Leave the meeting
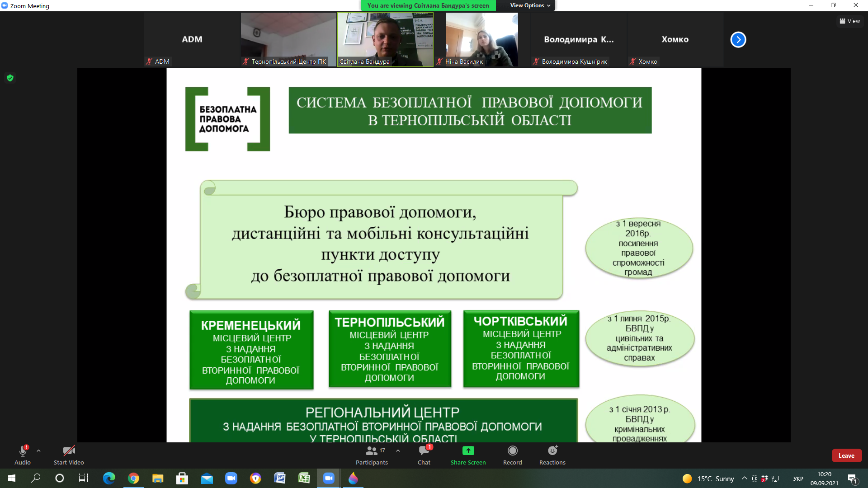The width and height of the screenshot is (868, 488). [x=846, y=455]
